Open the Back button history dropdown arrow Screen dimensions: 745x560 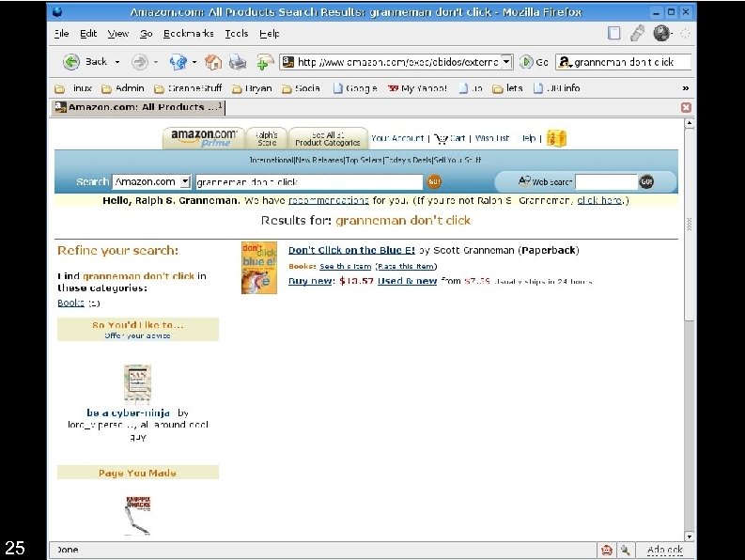tap(117, 62)
